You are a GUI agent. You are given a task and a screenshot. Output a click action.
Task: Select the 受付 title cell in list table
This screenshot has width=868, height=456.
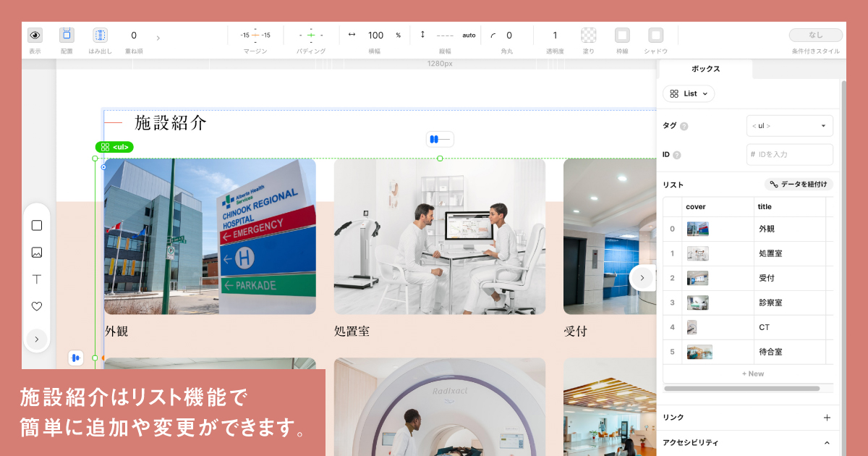pyautogui.click(x=790, y=278)
